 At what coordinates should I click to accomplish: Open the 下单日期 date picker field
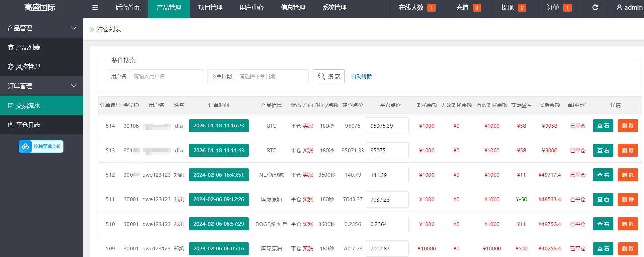coord(271,76)
